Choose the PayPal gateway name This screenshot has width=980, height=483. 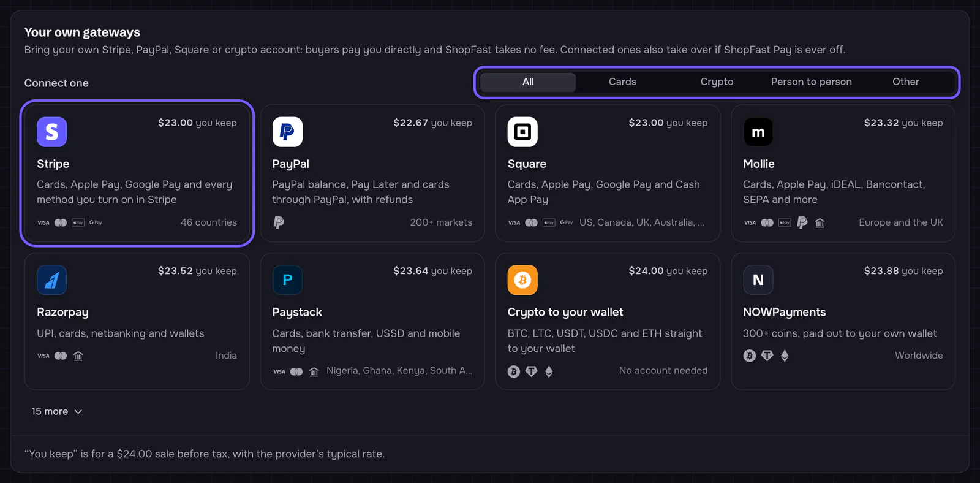(x=290, y=164)
